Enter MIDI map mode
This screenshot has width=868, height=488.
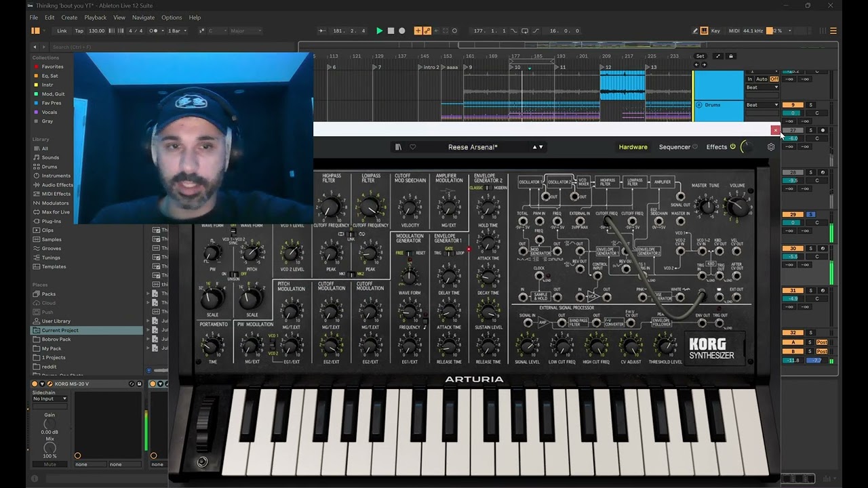point(734,30)
